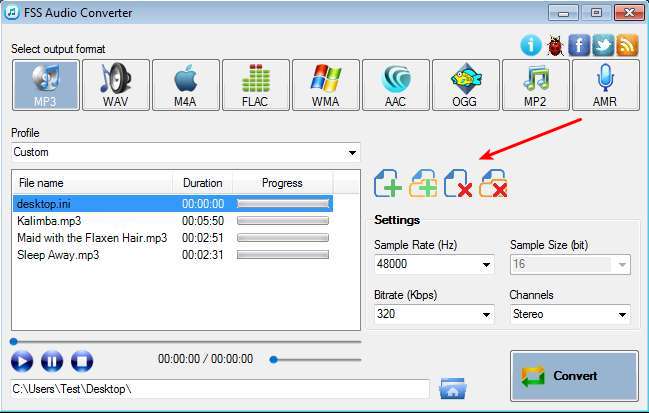Viewport: 649px width, 413px height.
Task: Clear all files with folder X icon
Action: [493, 183]
